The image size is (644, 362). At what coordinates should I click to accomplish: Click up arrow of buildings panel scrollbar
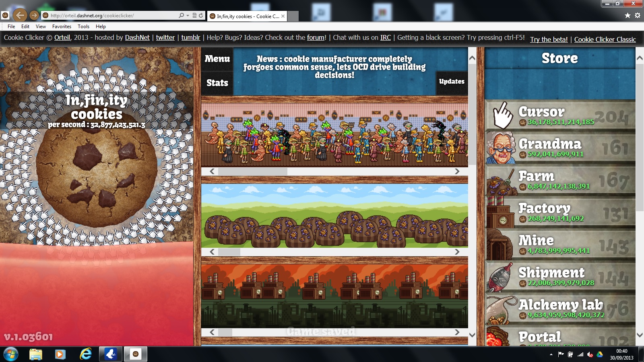click(473, 58)
